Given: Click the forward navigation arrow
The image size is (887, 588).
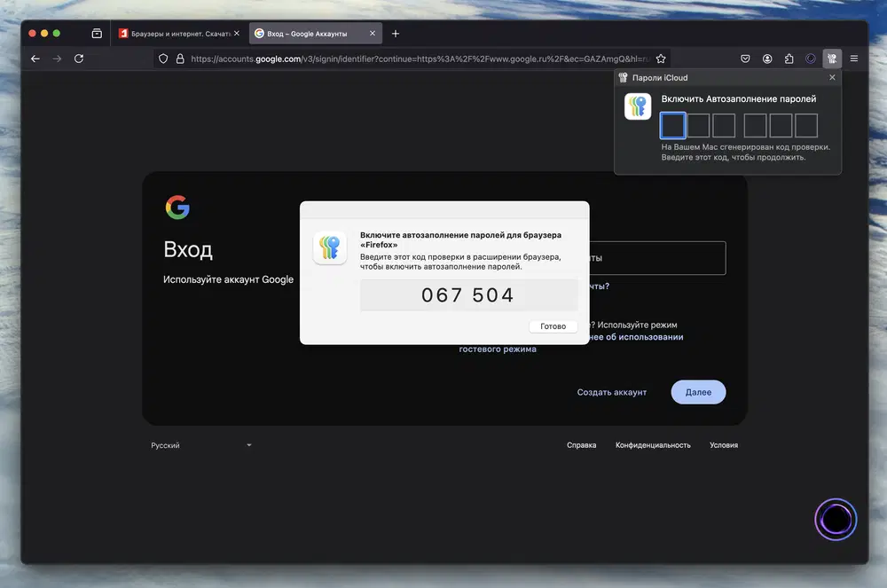Looking at the screenshot, I should pos(57,59).
